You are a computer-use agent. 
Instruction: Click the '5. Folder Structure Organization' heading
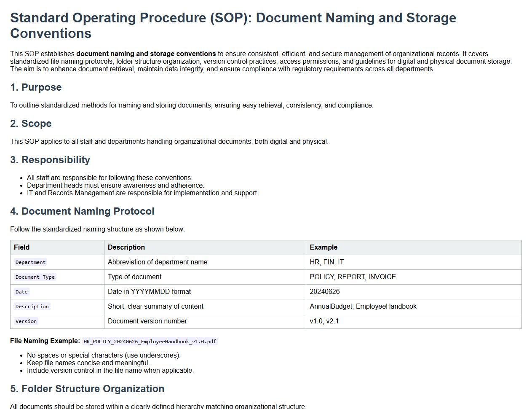click(87, 389)
